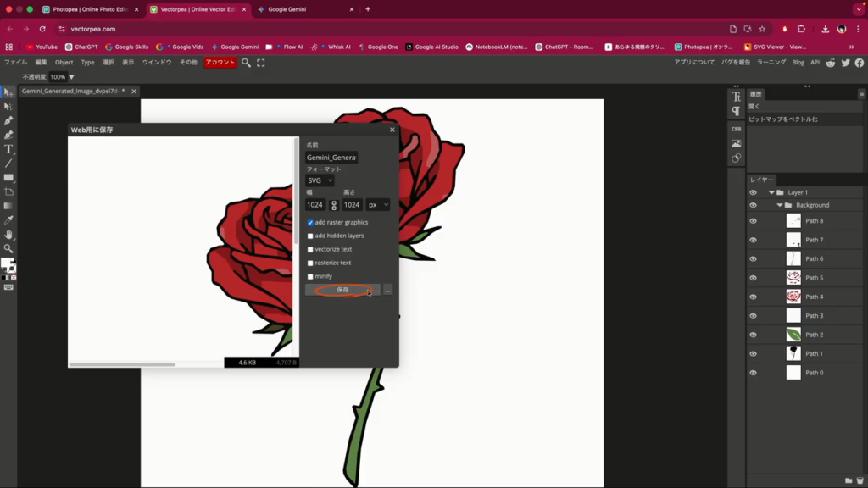Image resolution: width=868 pixels, height=488 pixels.
Task: Click the red アカウント button
Action: (x=220, y=63)
